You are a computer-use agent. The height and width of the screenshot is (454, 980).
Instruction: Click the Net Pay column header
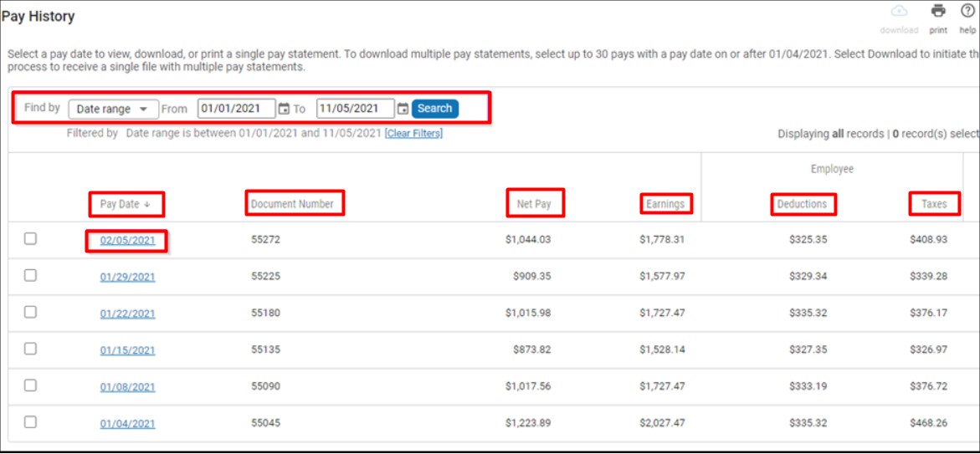(x=534, y=204)
